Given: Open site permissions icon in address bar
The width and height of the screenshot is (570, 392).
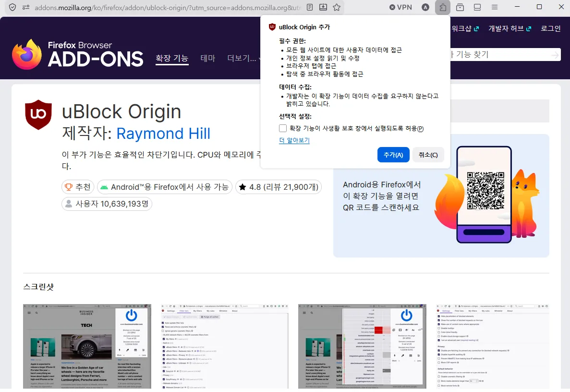Looking at the screenshot, I should (x=26, y=7).
